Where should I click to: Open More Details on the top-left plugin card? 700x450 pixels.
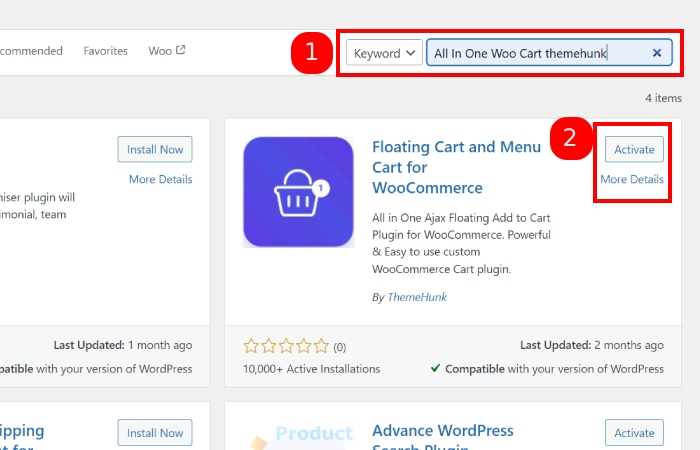coord(161,179)
